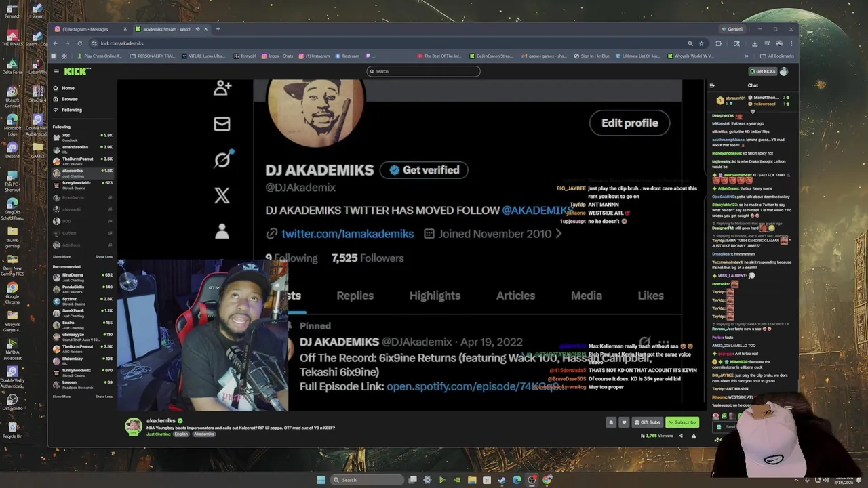Bookmark this page with the star icon
This screenshot has height=488, width=868.
(x=701, y=43)
